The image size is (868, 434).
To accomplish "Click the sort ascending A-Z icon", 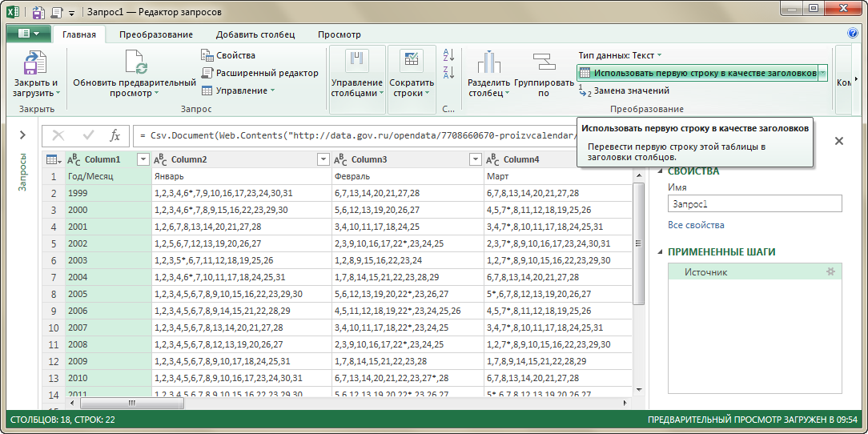I will point(448,55).
